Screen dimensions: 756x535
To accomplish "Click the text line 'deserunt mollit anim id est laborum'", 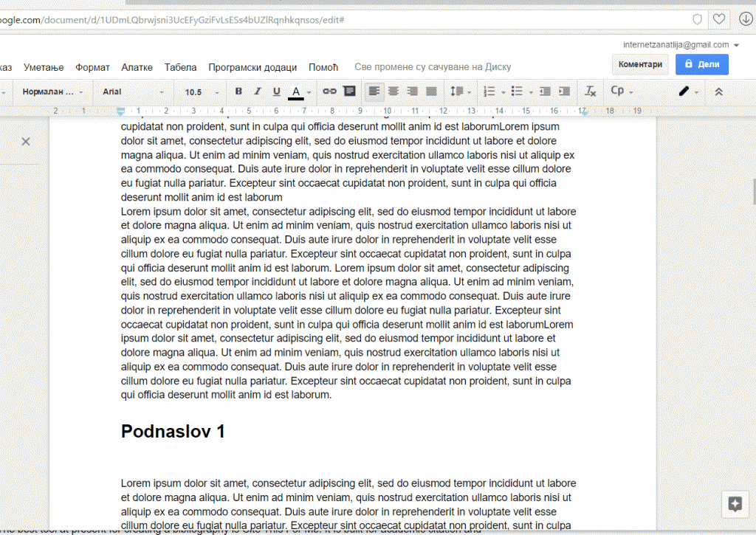I will point(202,197).
